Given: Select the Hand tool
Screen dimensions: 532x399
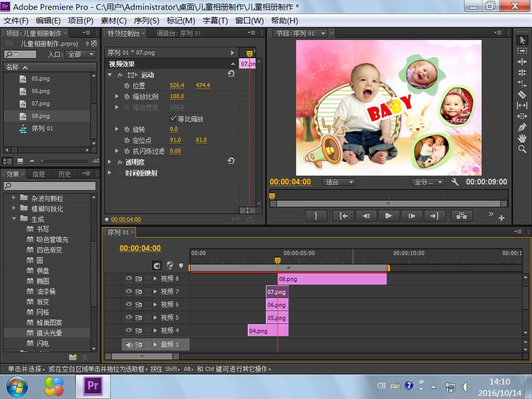Looking at the screenshot, I should tap(522, 138).
